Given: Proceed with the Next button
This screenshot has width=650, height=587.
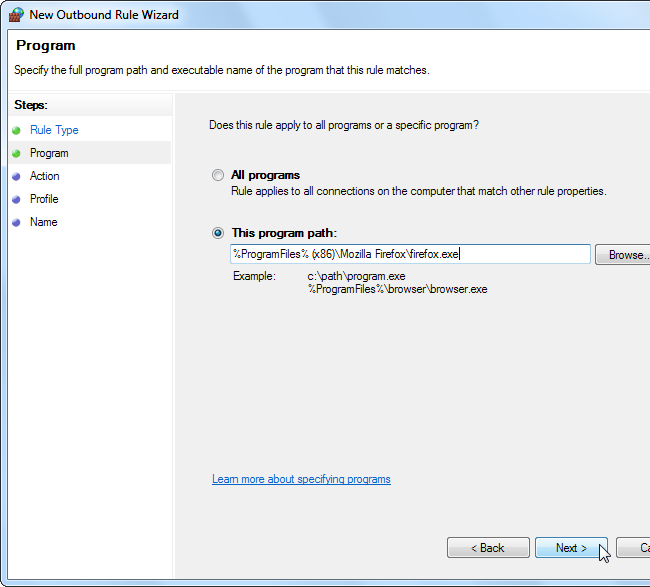Looking at the screenshot, I should pyautogui.click(x=571, y=548).
